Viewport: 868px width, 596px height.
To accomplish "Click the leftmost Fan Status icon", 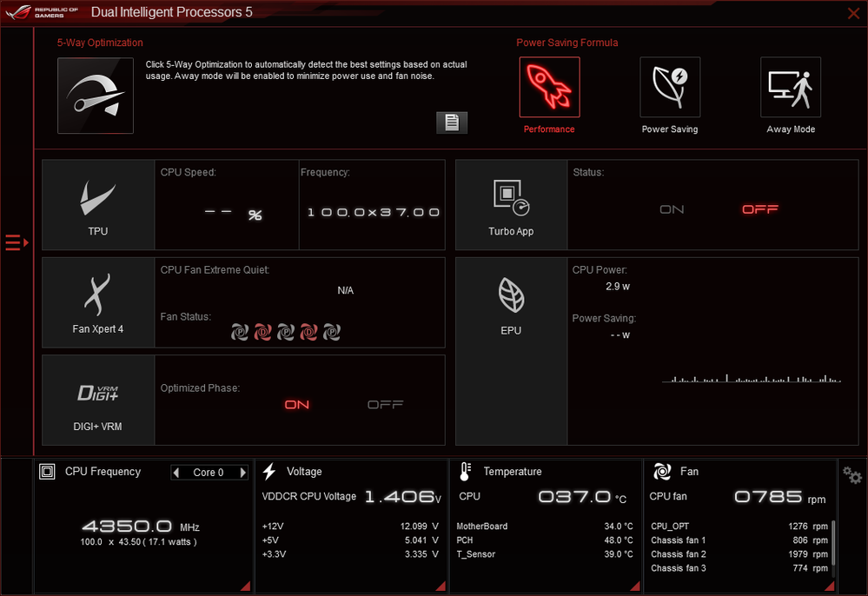I will (x=240, y=332).
